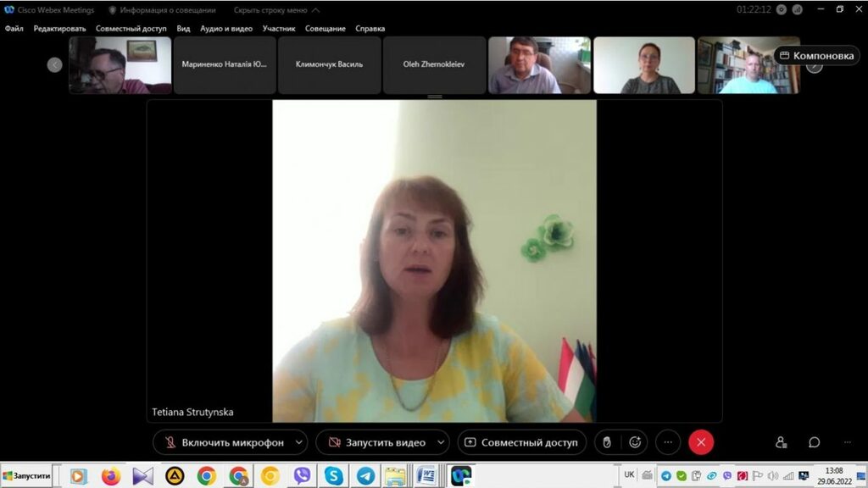868x488 pixels.
Task: Unmute with Включить микрофон button
Action: tap(222, 442)
